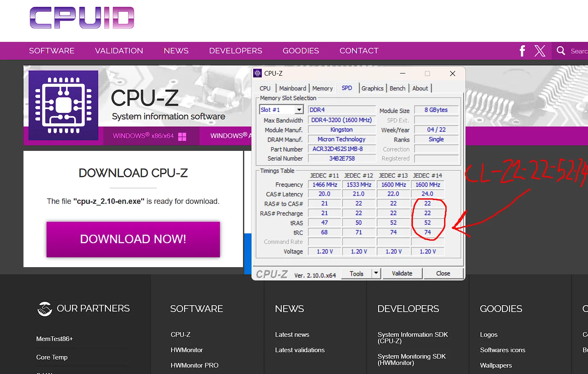Switch to the Memory tab
This screenshot has width=588, height=374.
click(322, 88)
